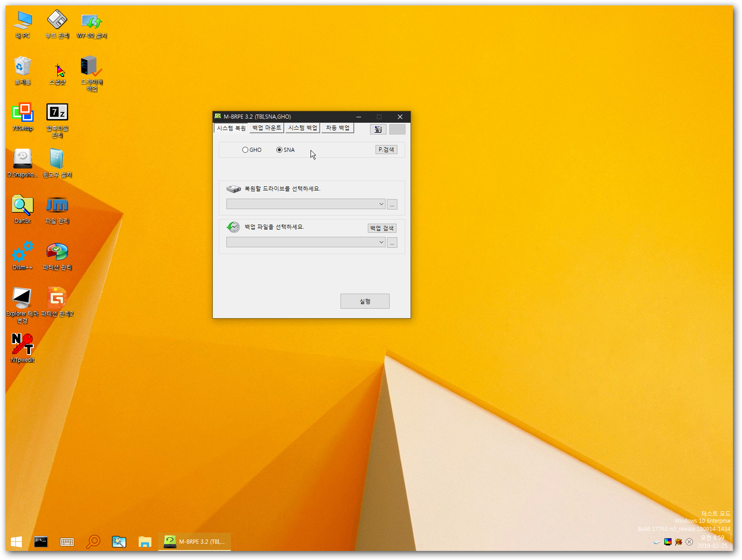Open the 파일 관리 desktop icon

(57, 210)
